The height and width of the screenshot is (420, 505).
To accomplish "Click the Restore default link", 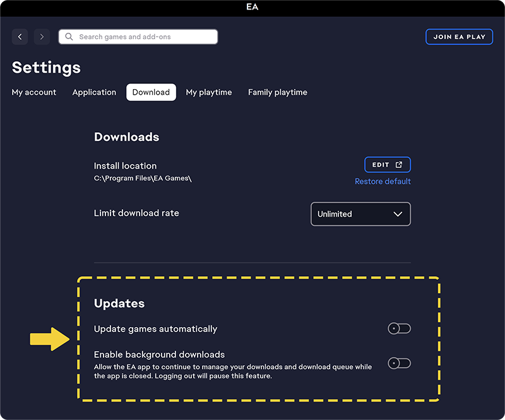I will [x=383, y=181].
